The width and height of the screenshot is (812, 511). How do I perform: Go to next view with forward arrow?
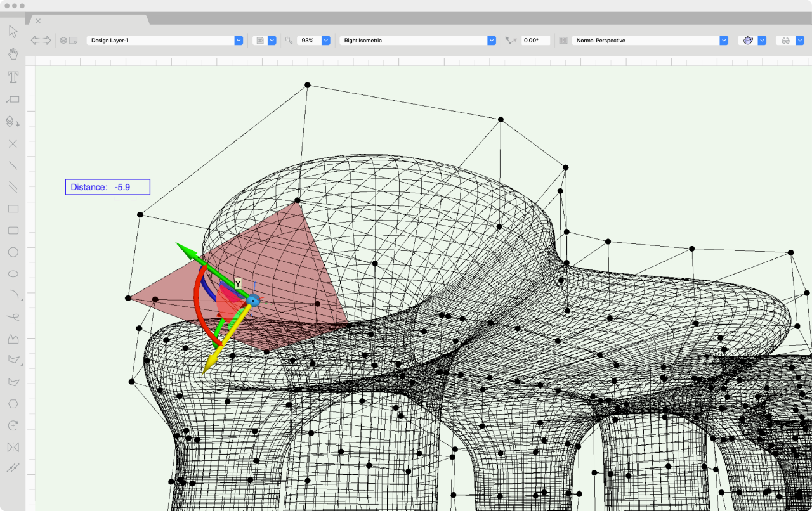47,41
